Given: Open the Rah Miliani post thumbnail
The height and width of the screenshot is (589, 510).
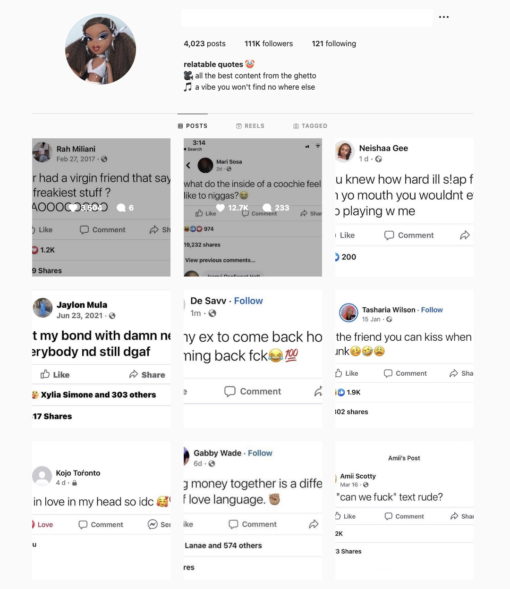Looking at the screenshot, I should [x=101, y=207].
